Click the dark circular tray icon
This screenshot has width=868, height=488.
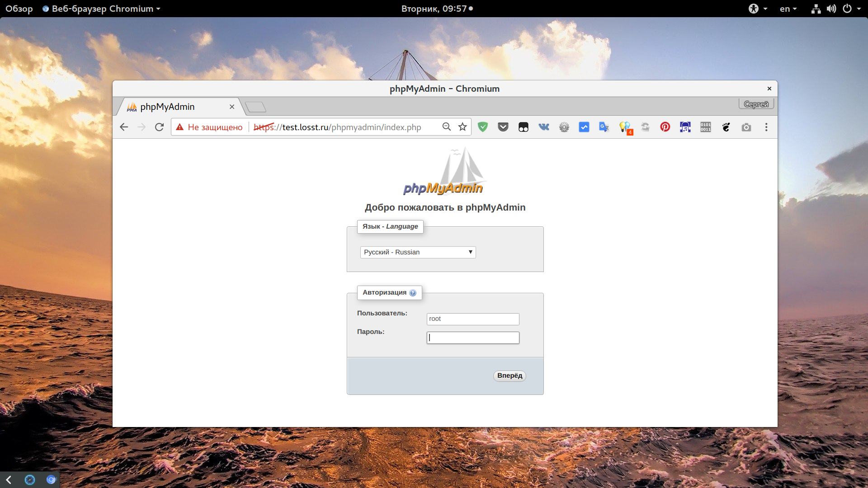(x=30, y=480)
